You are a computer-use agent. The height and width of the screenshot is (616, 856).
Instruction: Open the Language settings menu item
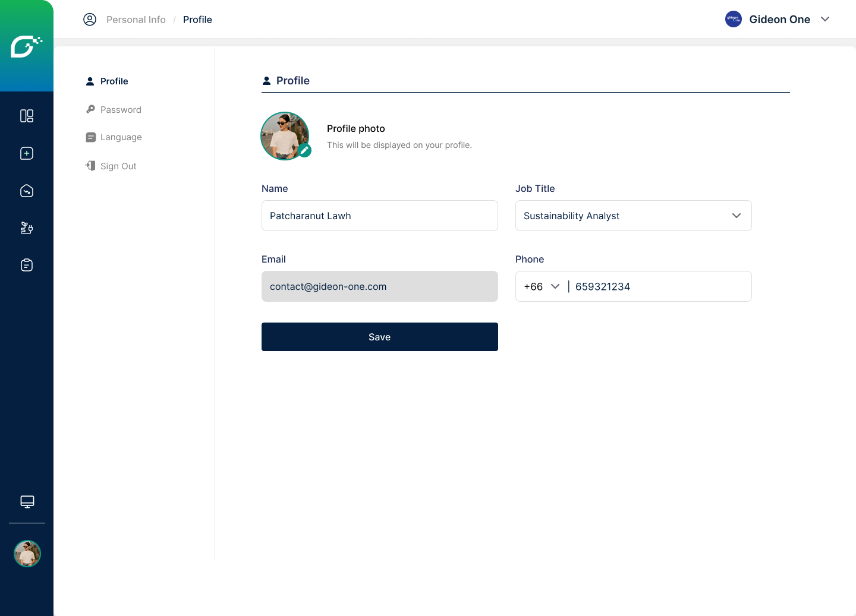pos(121,137)
